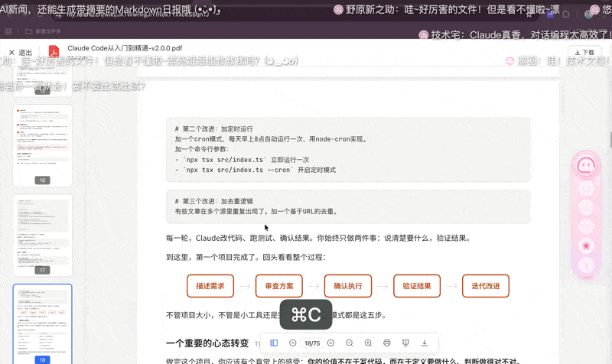The height and width of the screenshot is (364, 612).
Task: Go to next page with down arrow
Action: (x=331, y=343)
